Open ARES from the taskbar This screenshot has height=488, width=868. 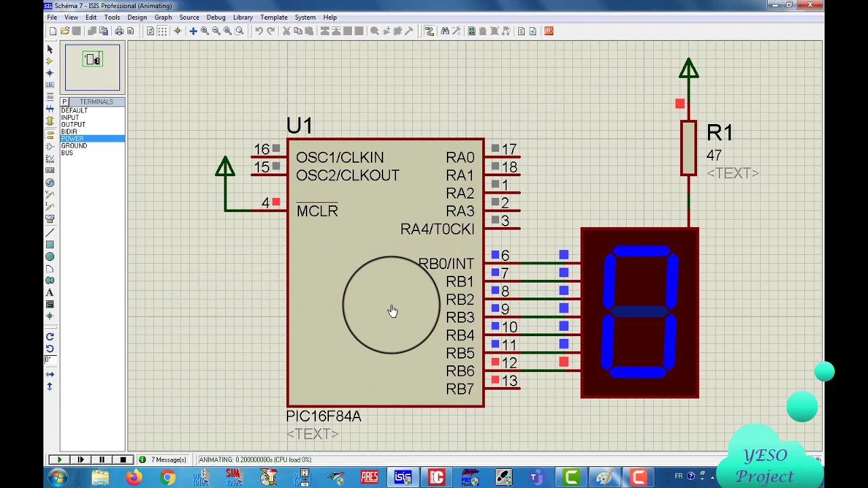(370, 477)
